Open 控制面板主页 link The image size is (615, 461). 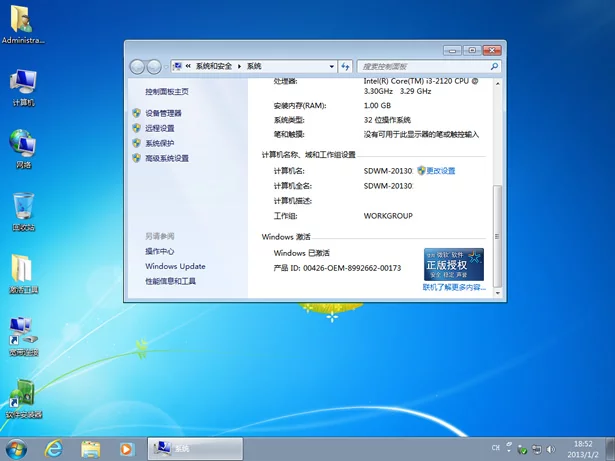tap(167, 91)
